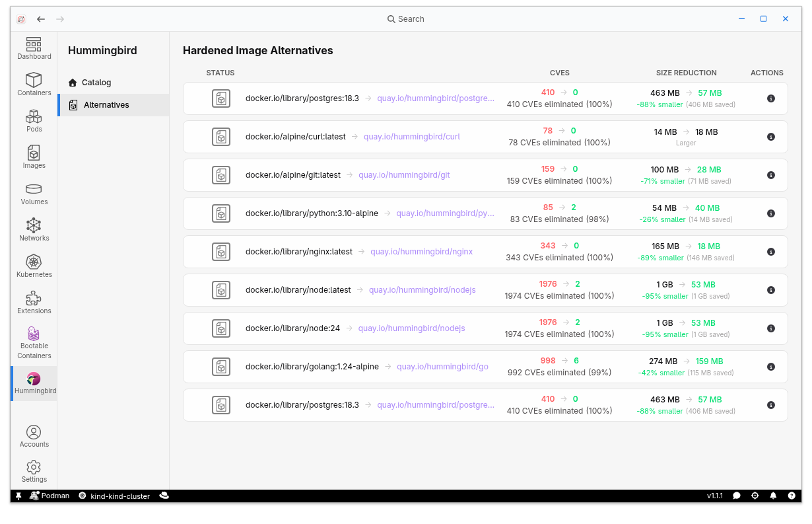Open the troubleshooting crosshair icon
812x524 pixels.
tap(755, 496)
